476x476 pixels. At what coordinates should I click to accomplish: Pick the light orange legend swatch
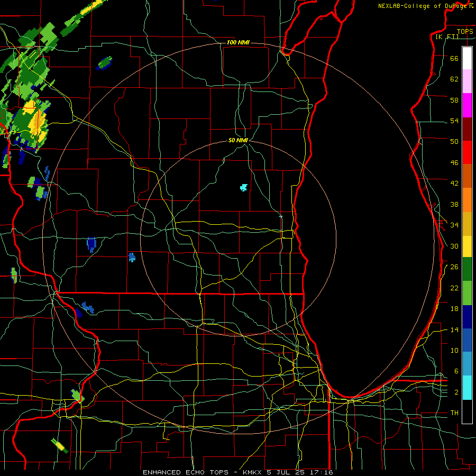pos(467,200)
